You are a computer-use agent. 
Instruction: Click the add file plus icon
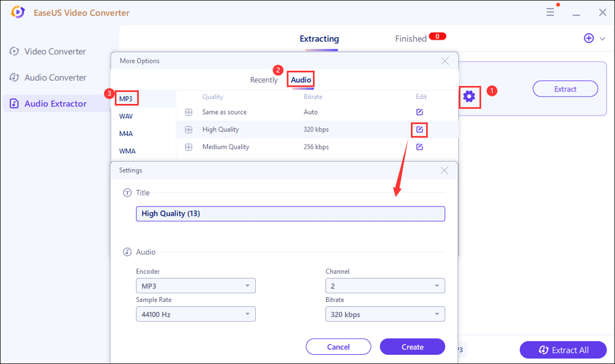(x=589, y=38)
